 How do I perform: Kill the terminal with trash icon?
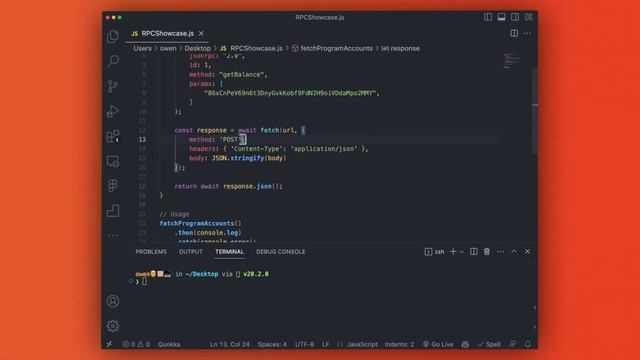click(487, 252)
